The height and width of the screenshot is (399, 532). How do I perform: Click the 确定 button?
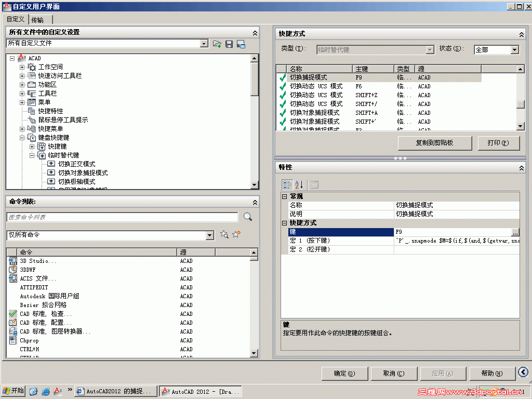click(344, 374)
